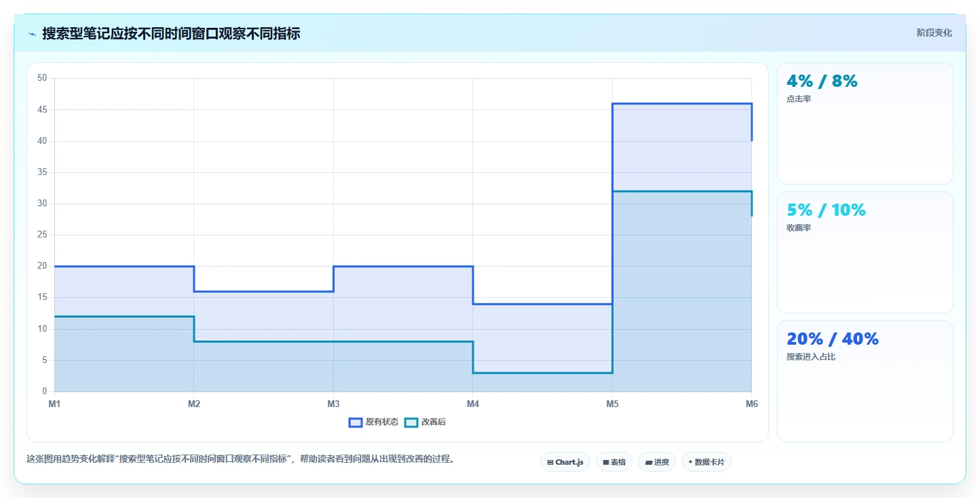980x498 pixels.
Task: Click the 阶段变化 label in header
Action: 935,33
